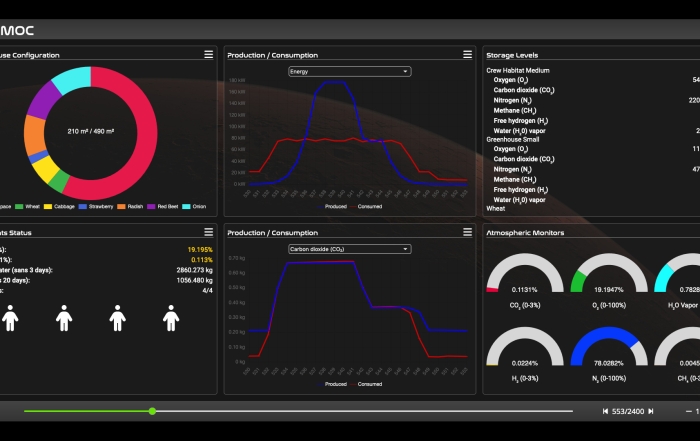Click the fourth crew member icon
The image size is (700, 441).
point(171,319)
